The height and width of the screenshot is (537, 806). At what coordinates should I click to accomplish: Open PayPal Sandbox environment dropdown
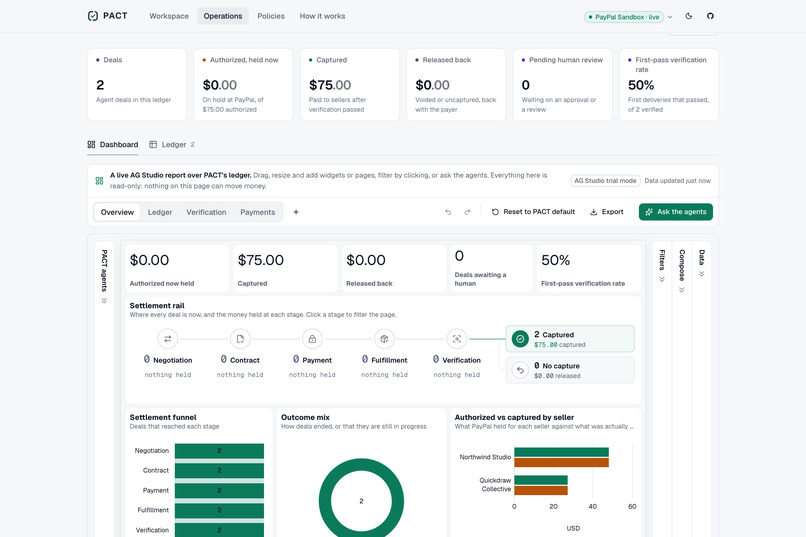point(628,17)
